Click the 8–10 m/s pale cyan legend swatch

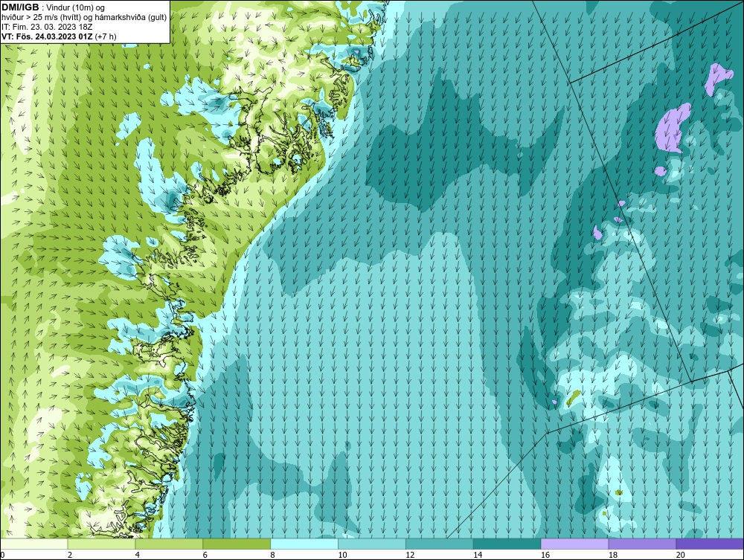[x=304, y=544]
